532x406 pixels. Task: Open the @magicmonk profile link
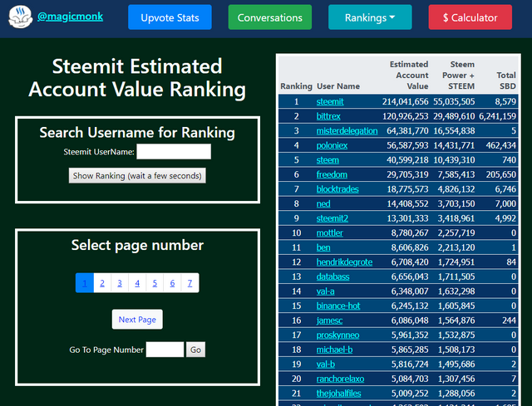pos(70,17)
